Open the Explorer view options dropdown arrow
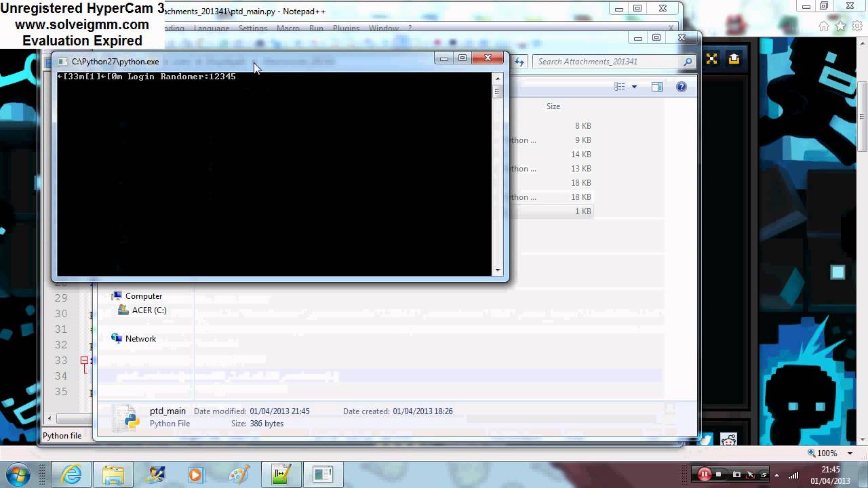Viewport: 868px width, 488px height. pos(634,87)
